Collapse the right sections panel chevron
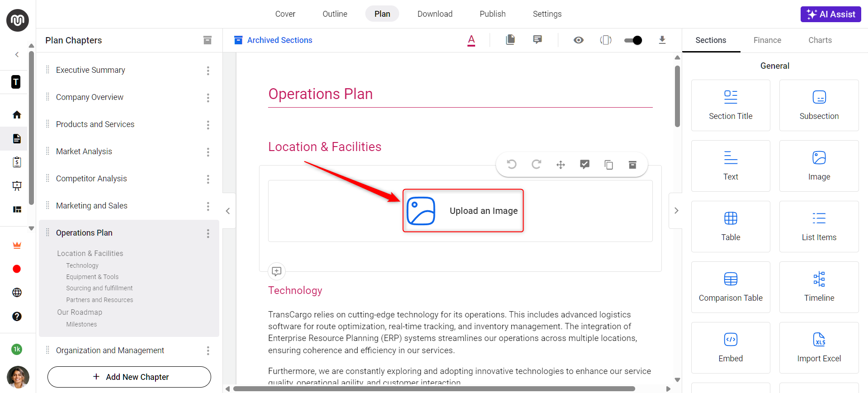868x393 pixels. (x=676, y=211)
